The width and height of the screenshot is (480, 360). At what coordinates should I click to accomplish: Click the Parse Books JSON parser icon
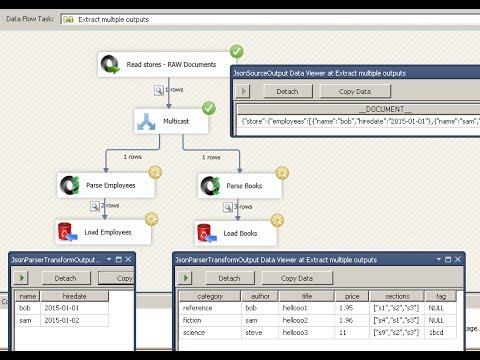click(210, 186)
